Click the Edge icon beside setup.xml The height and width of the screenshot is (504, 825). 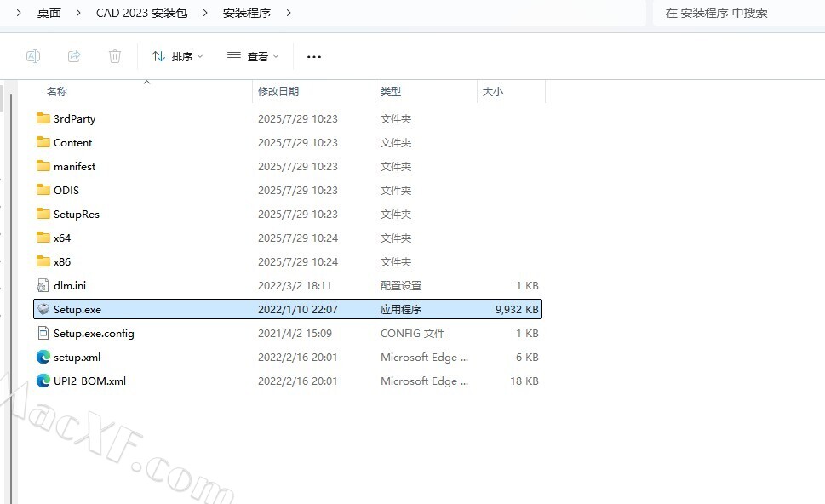(x=43, y=357)
